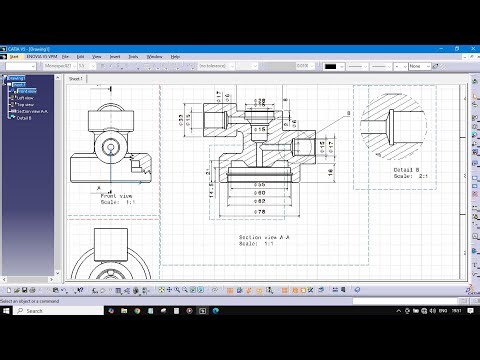Open the 0.01 precision dropdown

[x=312, y=66]
